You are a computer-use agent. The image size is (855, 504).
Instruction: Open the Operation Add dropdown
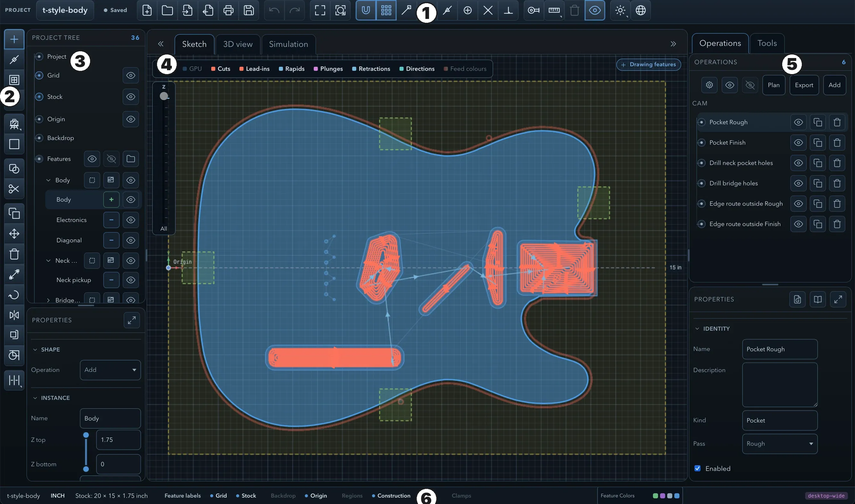click(110, 370)
